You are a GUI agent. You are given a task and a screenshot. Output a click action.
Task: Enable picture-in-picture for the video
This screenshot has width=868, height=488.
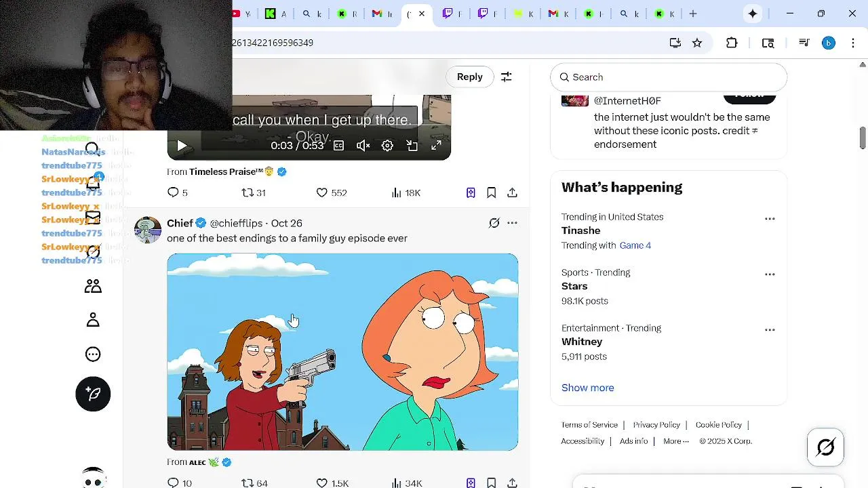(x=412, y=146)
